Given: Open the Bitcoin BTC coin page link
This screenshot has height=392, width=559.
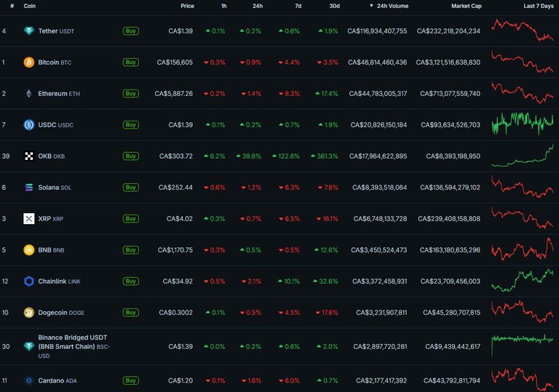Looking at the screenshot, I should coord(55,63).
